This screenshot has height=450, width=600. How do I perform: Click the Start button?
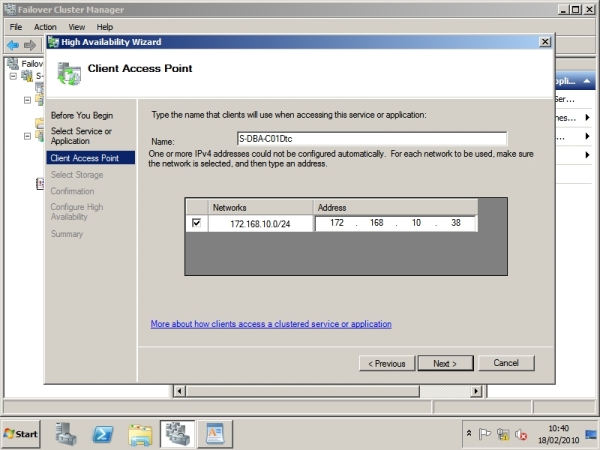pos(21,434)
